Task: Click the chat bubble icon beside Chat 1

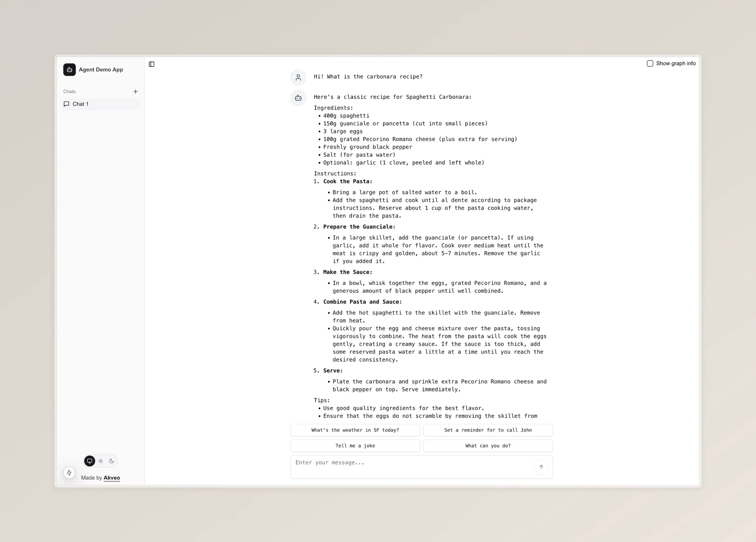Action: point(66,104)
